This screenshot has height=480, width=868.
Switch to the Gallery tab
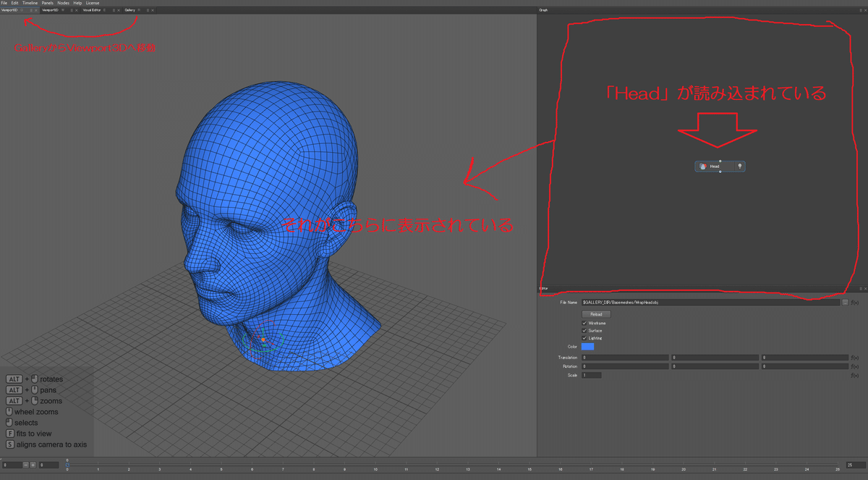pos(129,10)
